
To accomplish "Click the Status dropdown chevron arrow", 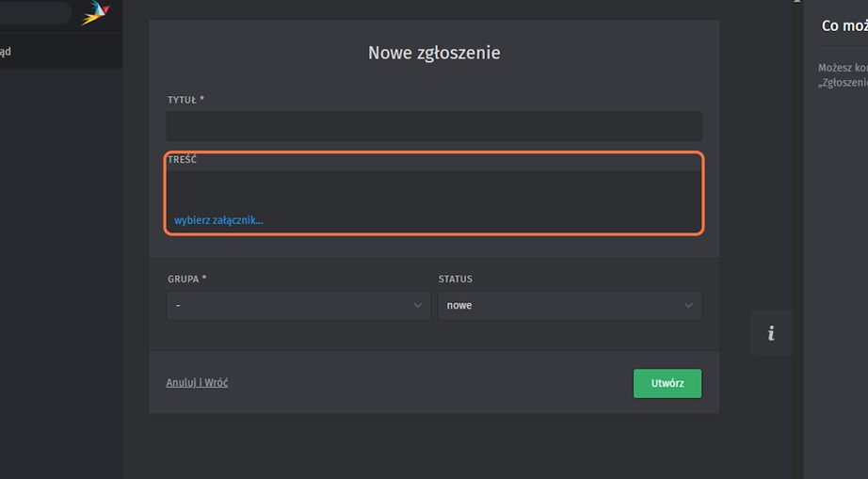I will point(688,306).
